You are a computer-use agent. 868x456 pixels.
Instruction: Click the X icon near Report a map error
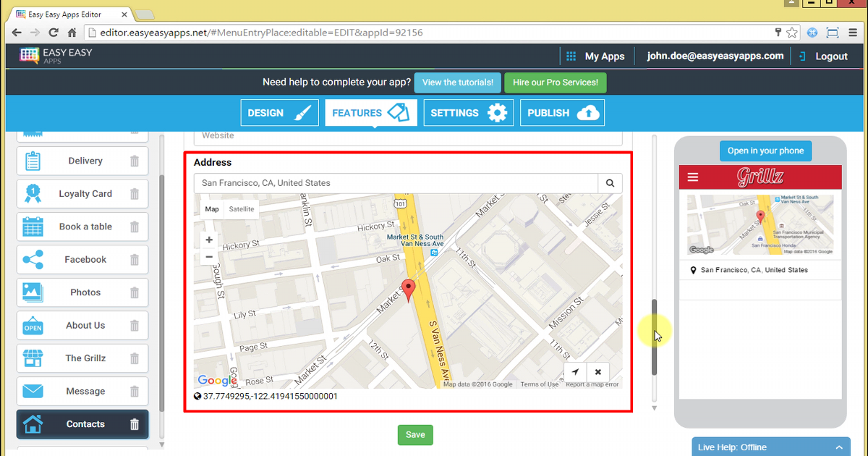[x=597, y=371]
